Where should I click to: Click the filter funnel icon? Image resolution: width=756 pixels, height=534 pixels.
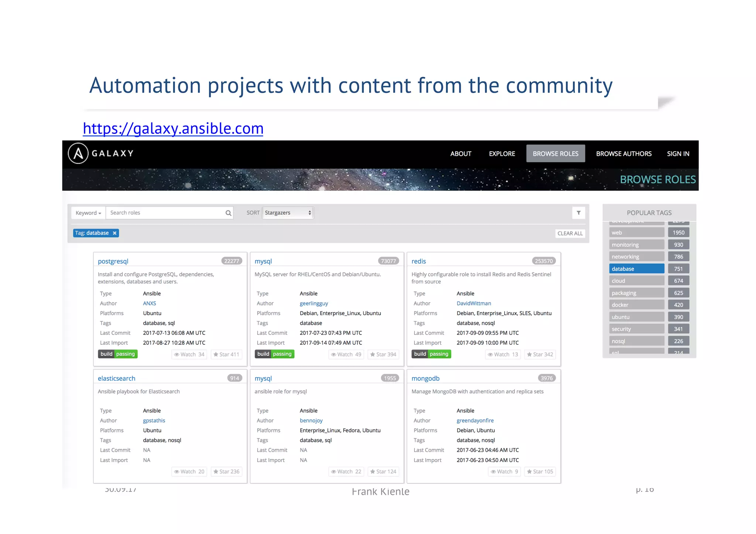578,213
